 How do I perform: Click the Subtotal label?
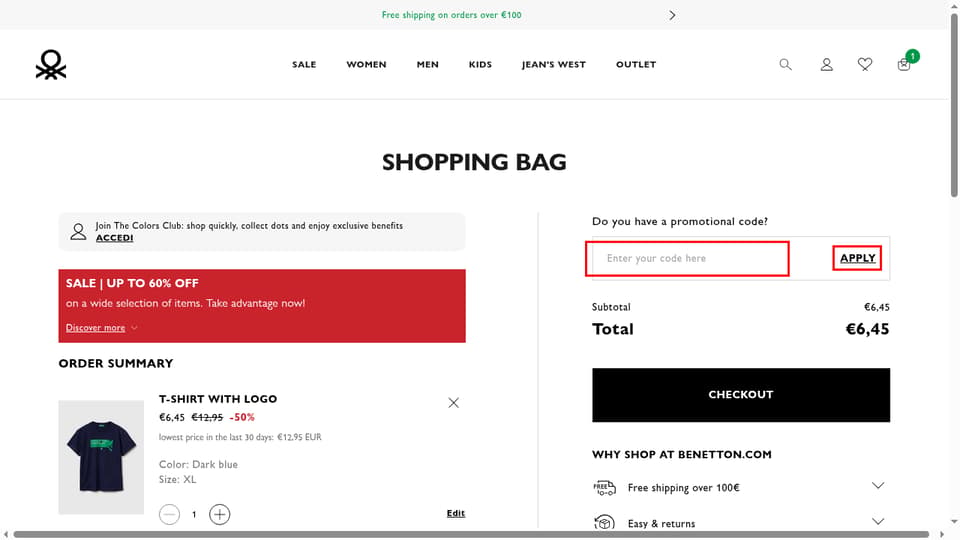(611, 307)
